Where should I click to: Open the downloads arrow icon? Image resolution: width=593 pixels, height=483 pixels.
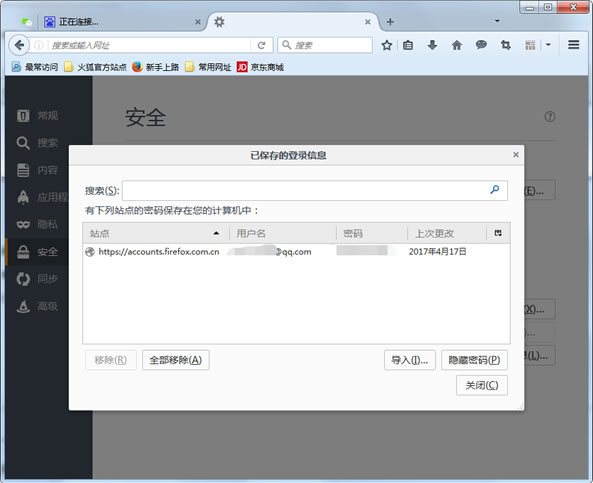pyautogui.click(x=432, y=45)
